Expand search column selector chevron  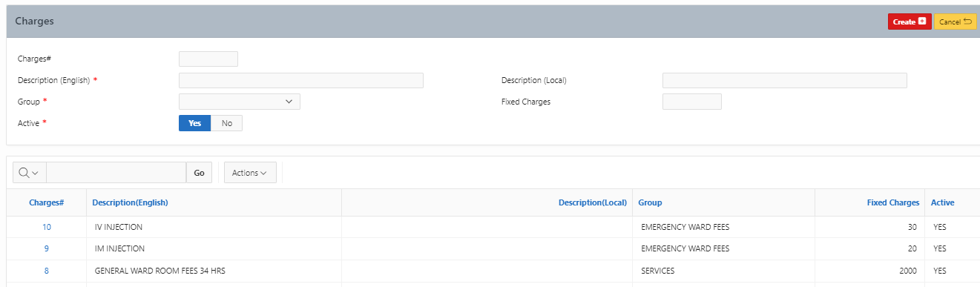[35, 173]
